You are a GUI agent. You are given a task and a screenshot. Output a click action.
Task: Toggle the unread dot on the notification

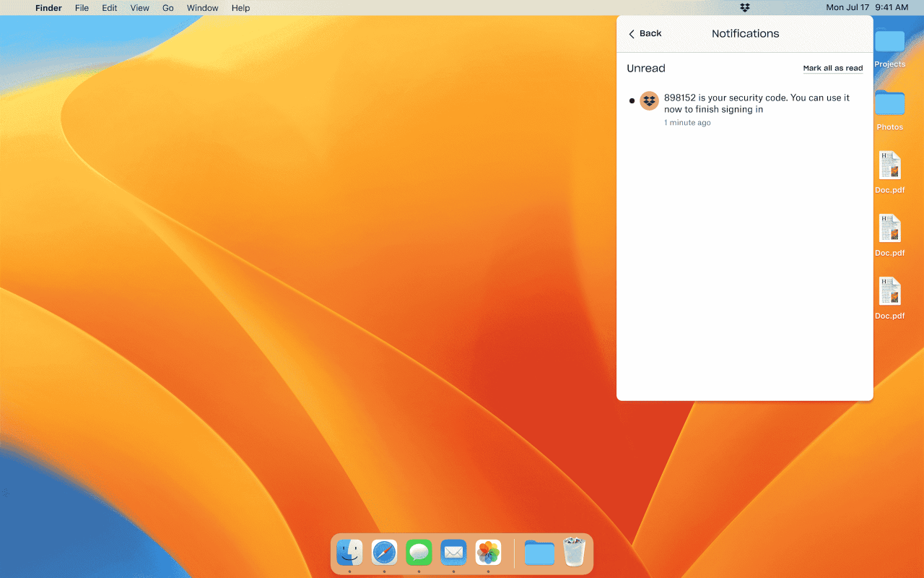[x=632, y=100]
